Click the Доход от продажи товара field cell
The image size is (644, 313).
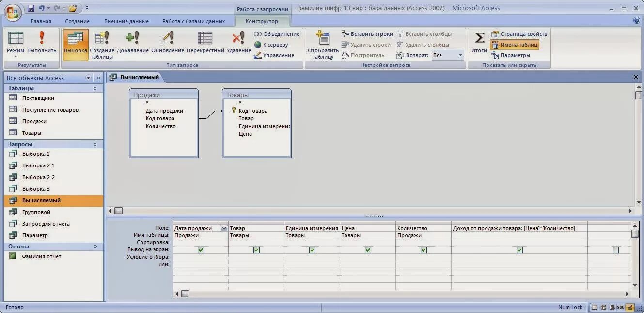(x=519, y=228)
